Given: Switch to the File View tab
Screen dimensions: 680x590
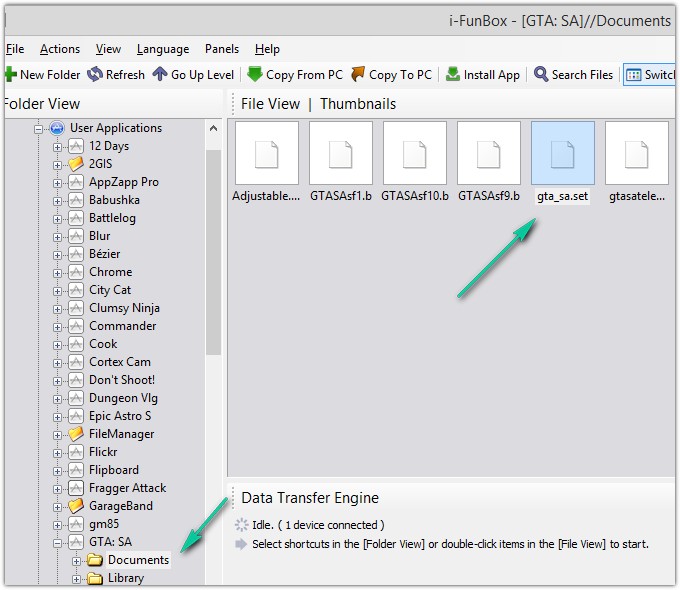Looking at the screenshot, I should [270, 104].
